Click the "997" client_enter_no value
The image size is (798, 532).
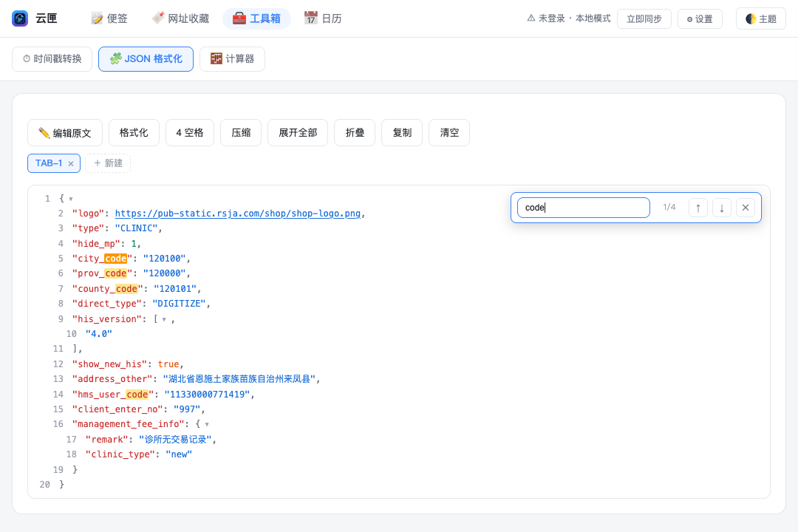[x=187, y=409]
